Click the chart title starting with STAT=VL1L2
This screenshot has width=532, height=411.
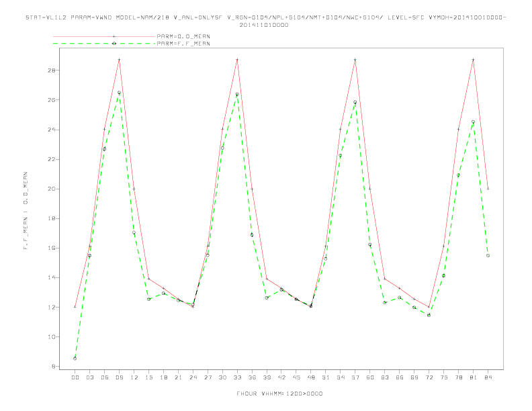pos(265,17)
